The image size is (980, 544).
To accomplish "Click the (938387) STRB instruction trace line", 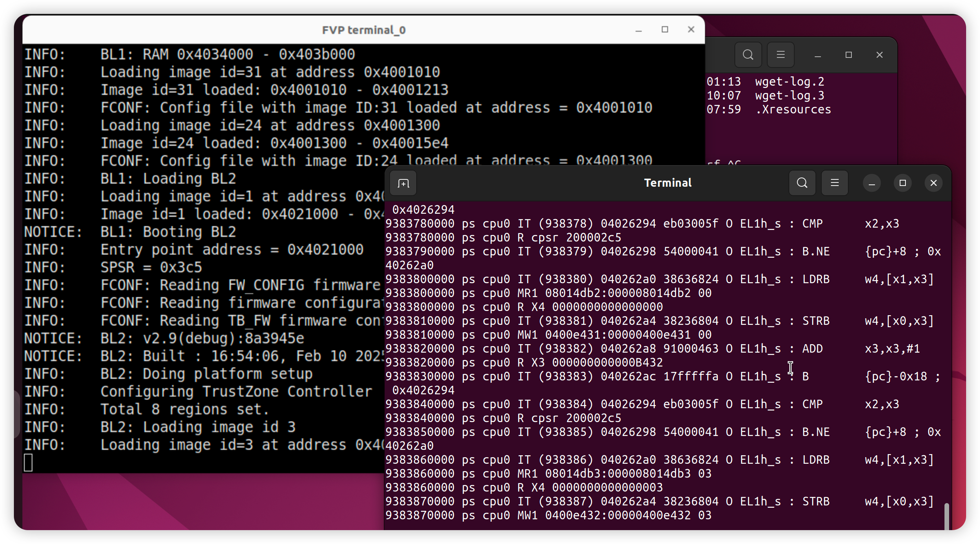I will (660, 501).
